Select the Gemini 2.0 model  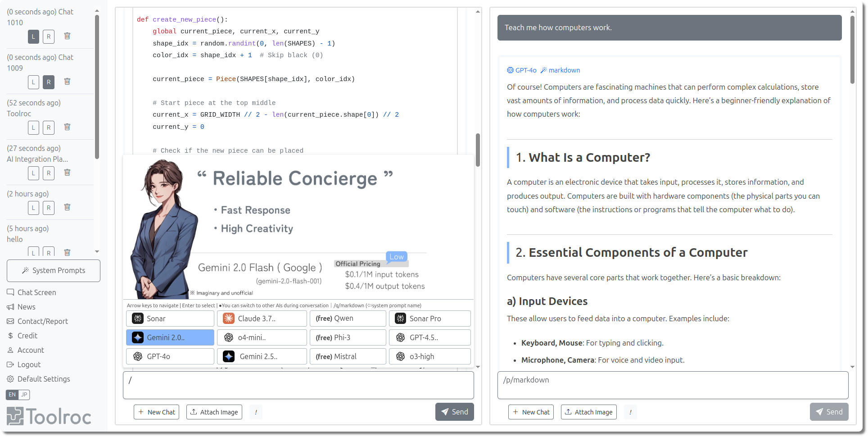click(170, 337)
